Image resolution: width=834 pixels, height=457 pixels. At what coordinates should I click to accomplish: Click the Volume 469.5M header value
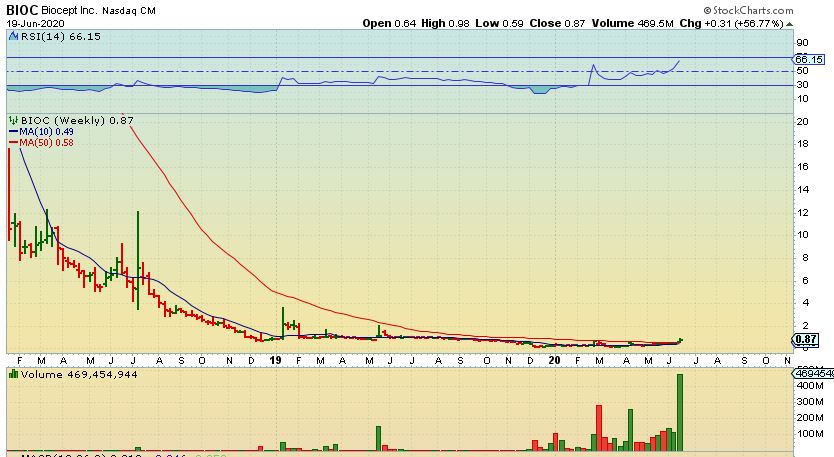[x=632, y=23]
